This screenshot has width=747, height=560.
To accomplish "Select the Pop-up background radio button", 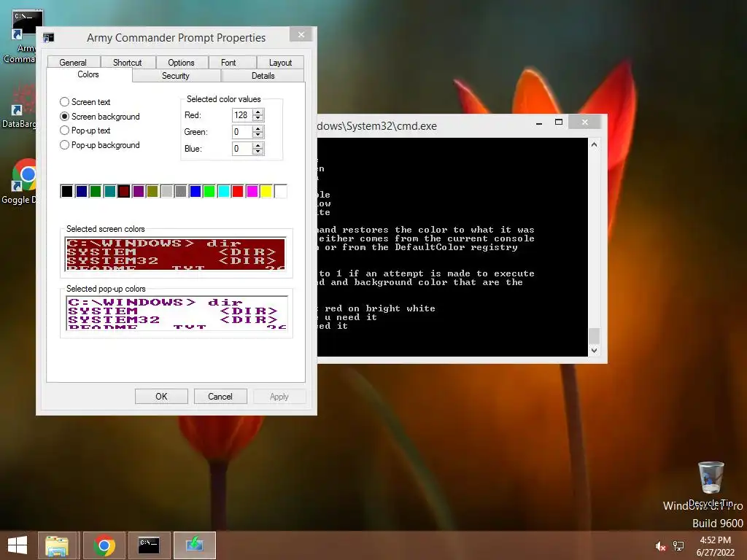I will click(99, 145).
